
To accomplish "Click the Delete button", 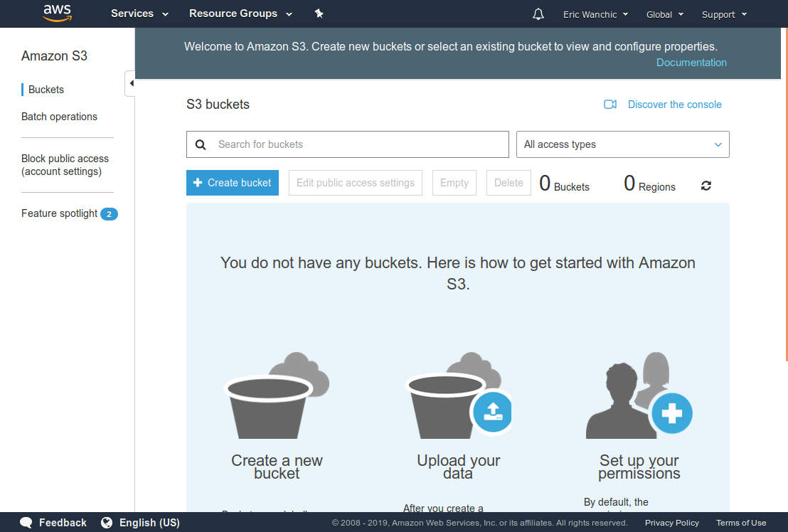I will coord(509,183).
